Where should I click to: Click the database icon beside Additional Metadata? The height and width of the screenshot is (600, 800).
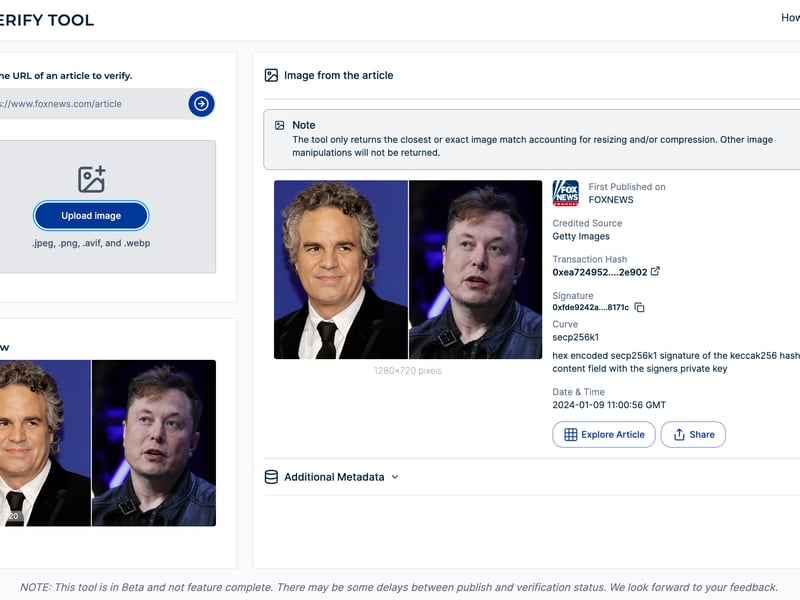tap(271, 477)
